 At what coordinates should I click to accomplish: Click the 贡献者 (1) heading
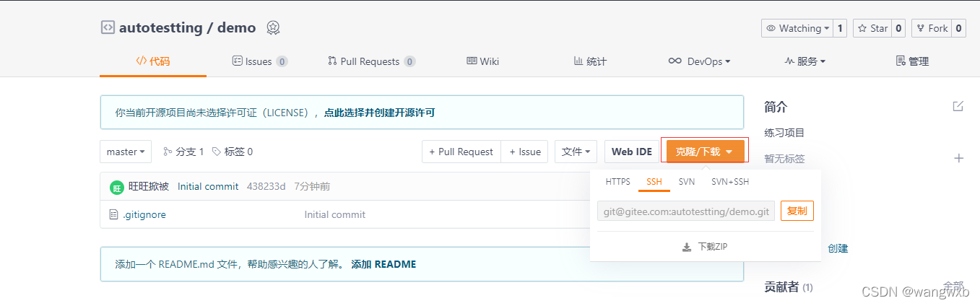click(x=789, y=287)
